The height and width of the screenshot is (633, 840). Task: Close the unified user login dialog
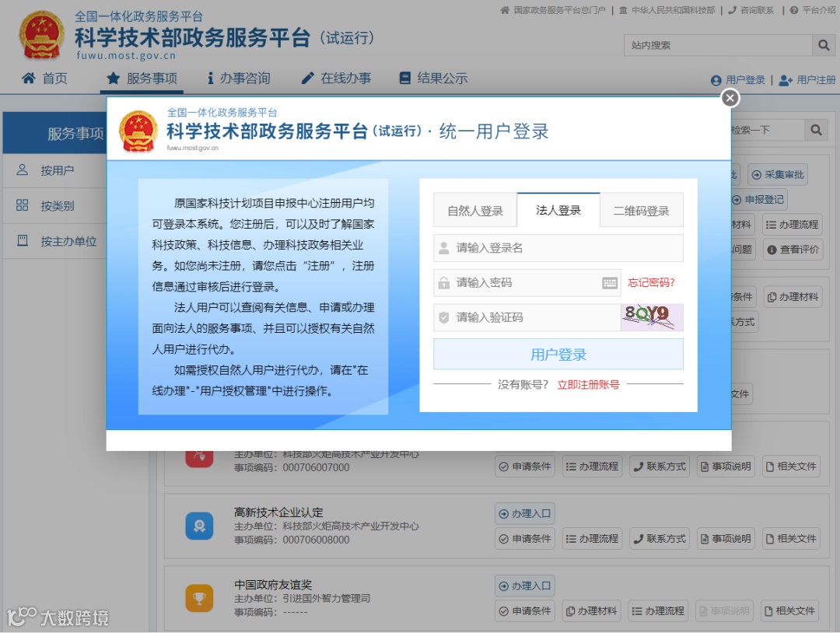click(x=730, y=98)
